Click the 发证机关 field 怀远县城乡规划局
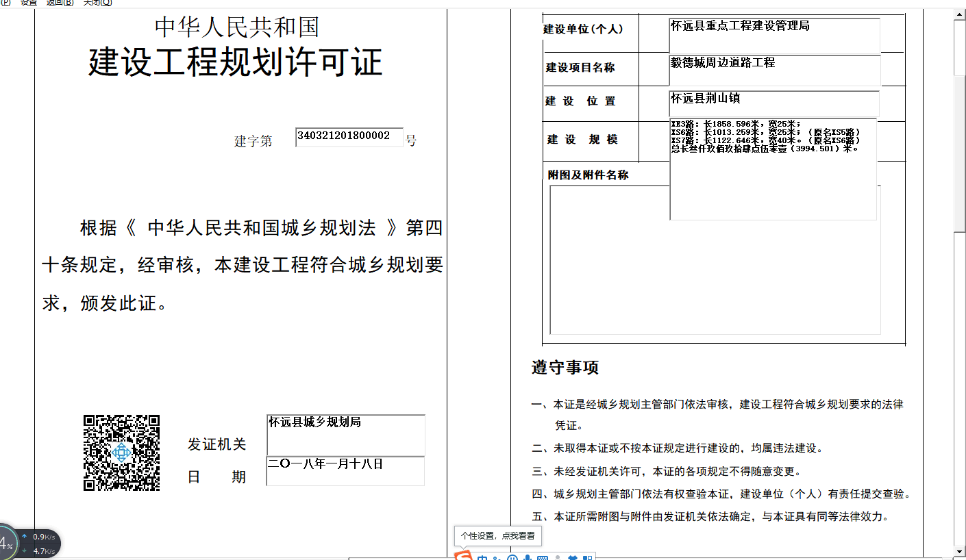Screen dimensions: 966x560 (x=346, y=435)
